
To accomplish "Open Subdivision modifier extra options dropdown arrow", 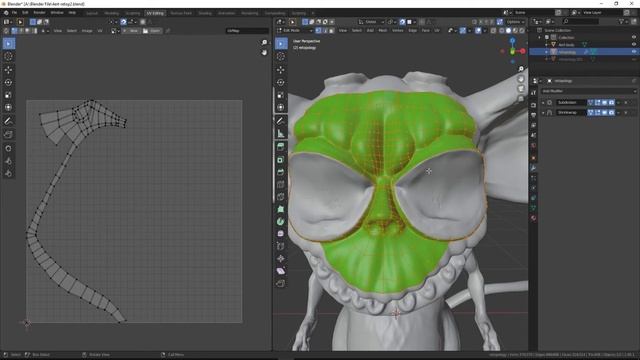I will (x=619, y=102).
